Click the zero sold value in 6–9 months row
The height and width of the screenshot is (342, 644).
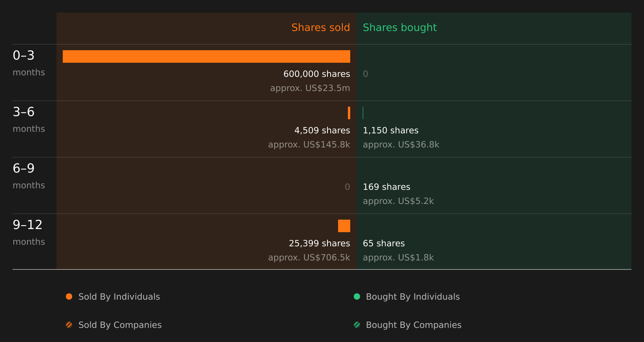[347, 187]
